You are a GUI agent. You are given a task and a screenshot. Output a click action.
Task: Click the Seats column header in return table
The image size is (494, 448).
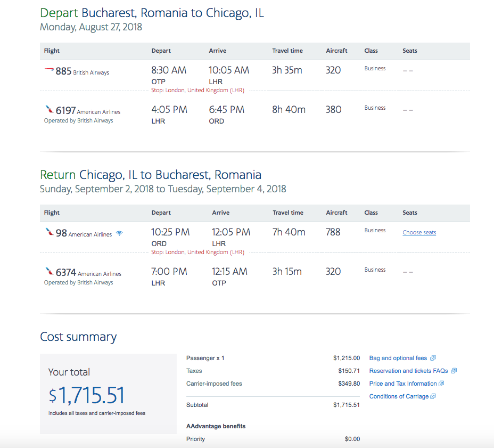tap(409, 213)
